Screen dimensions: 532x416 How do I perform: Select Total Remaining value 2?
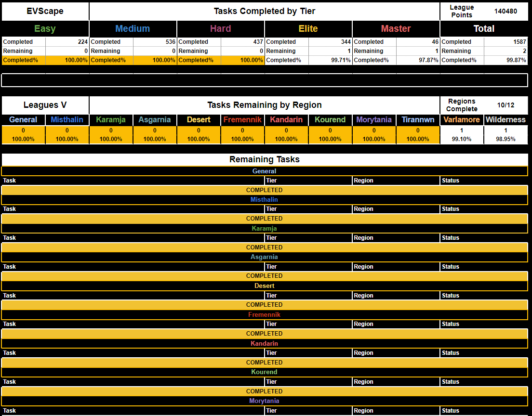(x=506, y=51)
